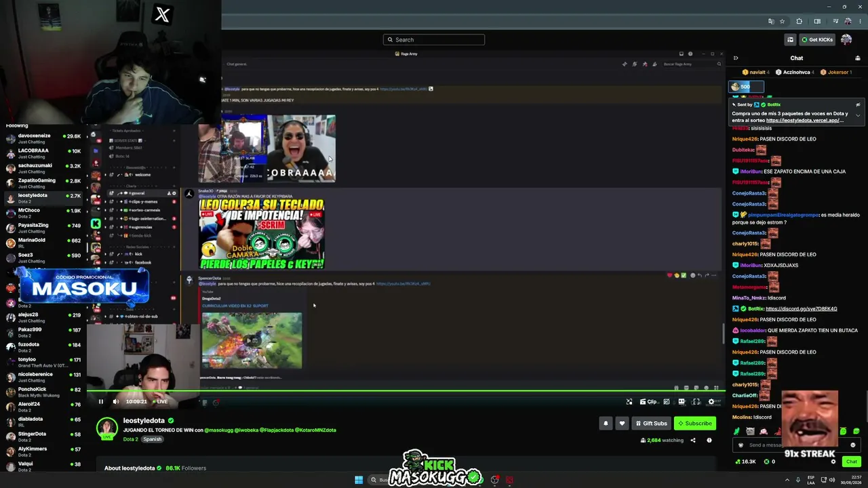
Task: Open player settings gear icon
Action: click(x=711, y=402)
